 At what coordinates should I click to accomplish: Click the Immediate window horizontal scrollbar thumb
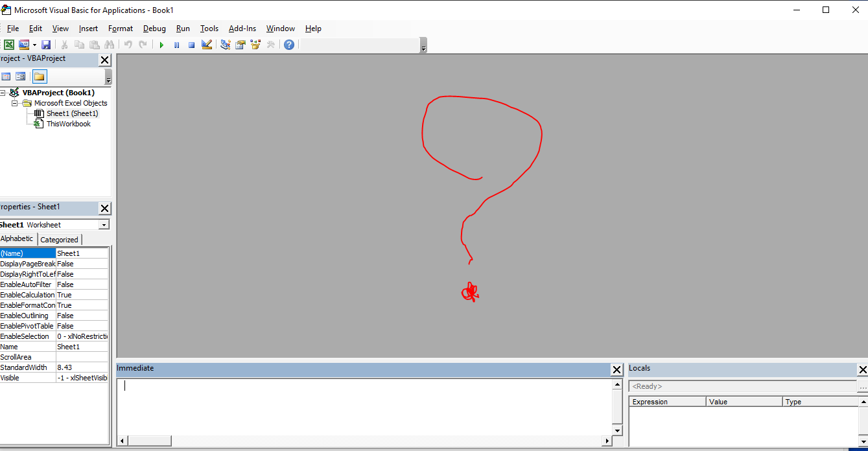click(x=149, y=441)
